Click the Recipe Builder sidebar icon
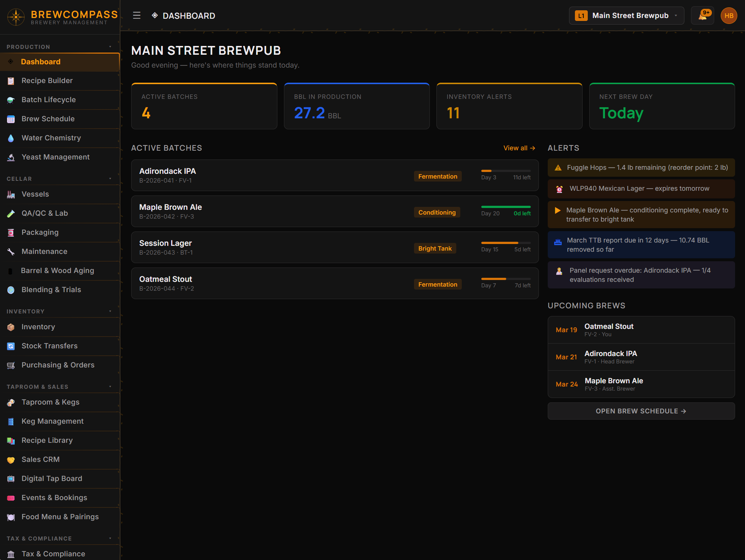The image size is (745, 560). 11,81
